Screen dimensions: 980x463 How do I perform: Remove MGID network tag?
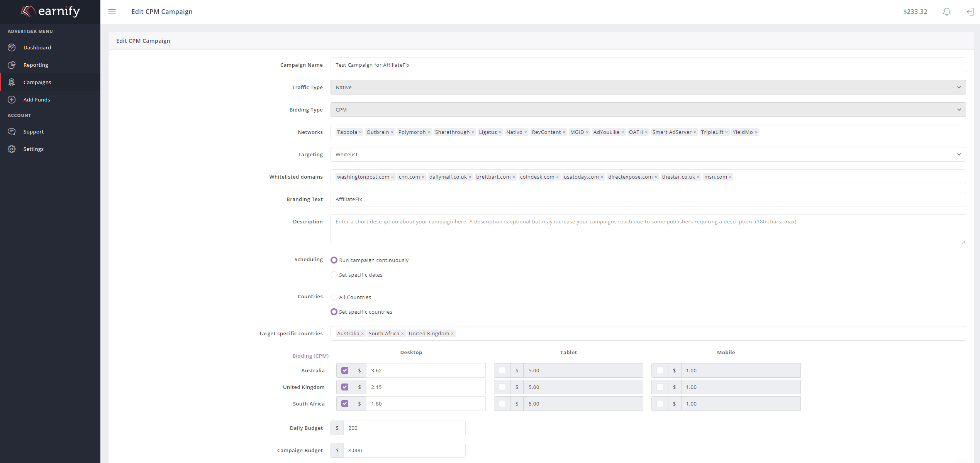pos(587,132)
